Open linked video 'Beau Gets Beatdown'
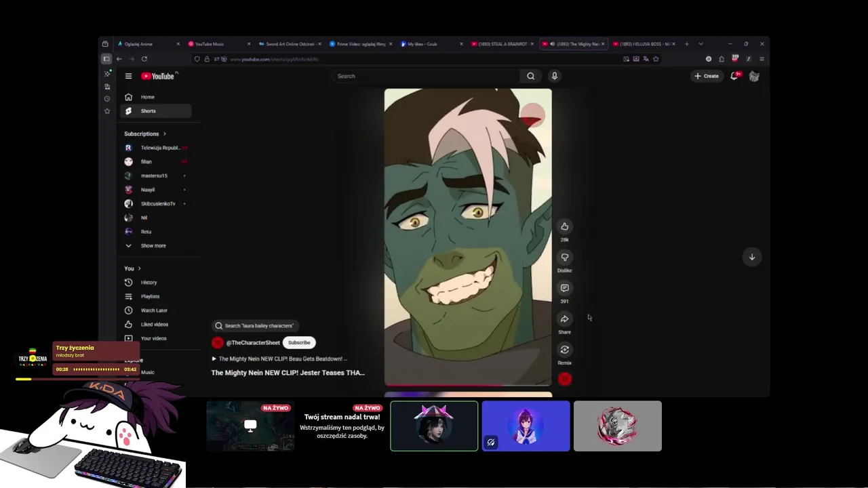 point(279,359)
